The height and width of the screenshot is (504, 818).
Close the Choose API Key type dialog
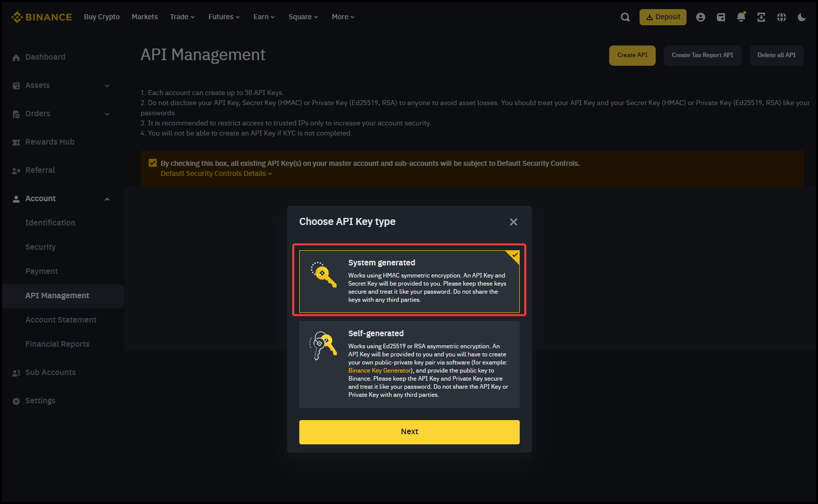point(514,222)
